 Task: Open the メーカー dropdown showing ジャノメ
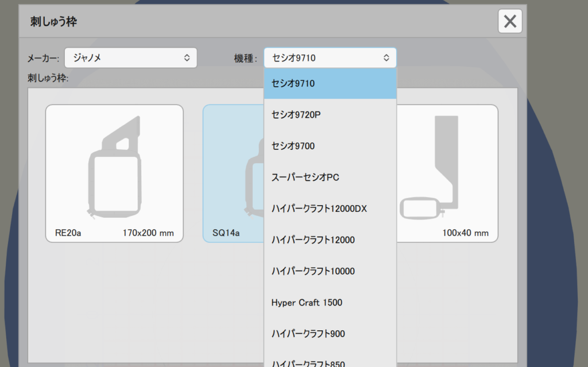pyautogui.click(x=130, y=57)
